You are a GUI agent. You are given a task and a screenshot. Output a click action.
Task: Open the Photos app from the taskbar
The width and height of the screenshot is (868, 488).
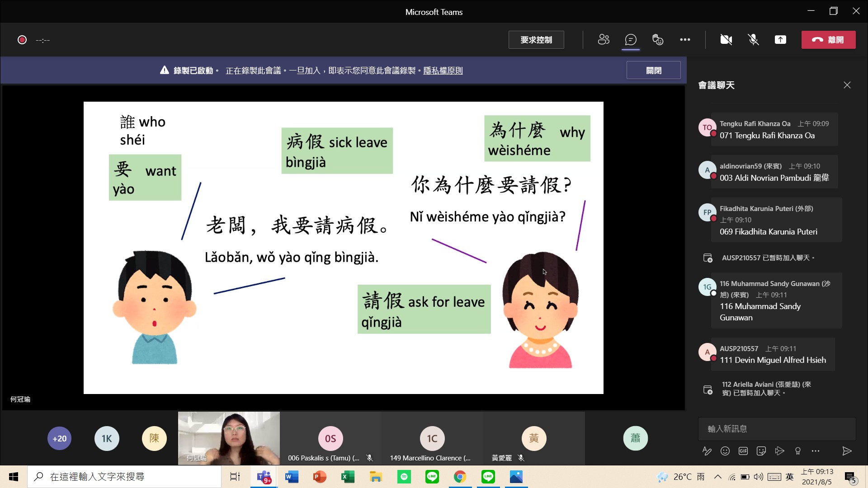[x=516, y=477]
